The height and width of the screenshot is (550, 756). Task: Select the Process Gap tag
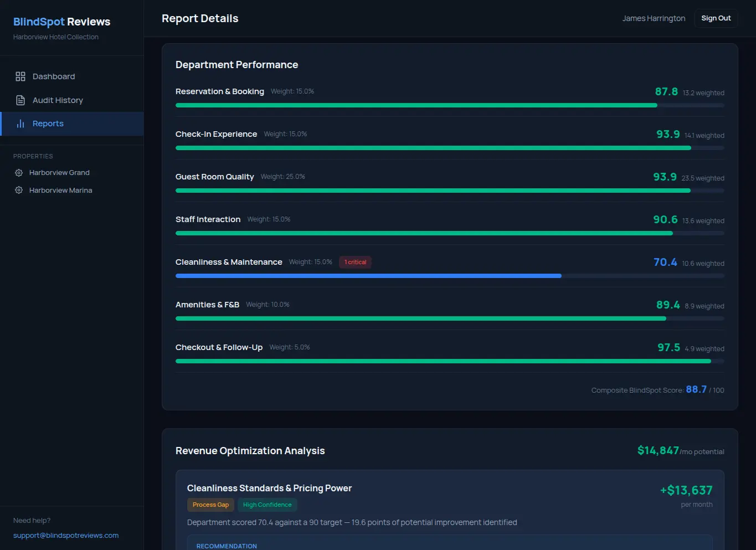point(210,505)
